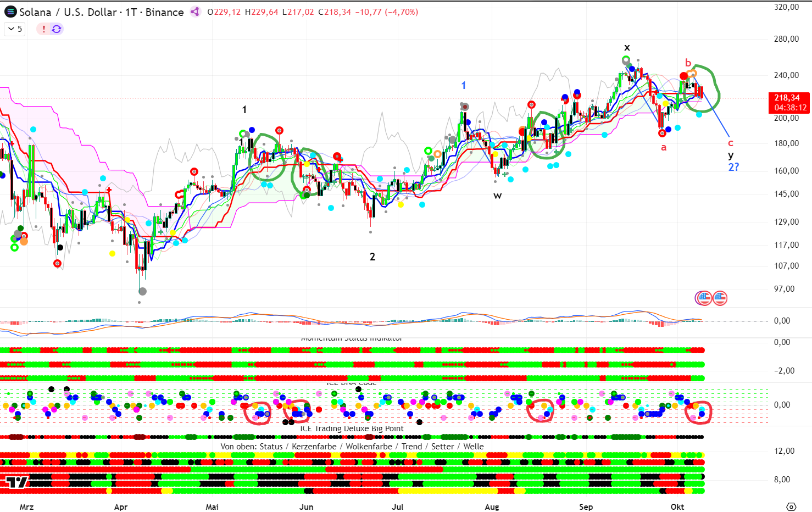Collapse the indicator legend showing 5

click(15, 29)
